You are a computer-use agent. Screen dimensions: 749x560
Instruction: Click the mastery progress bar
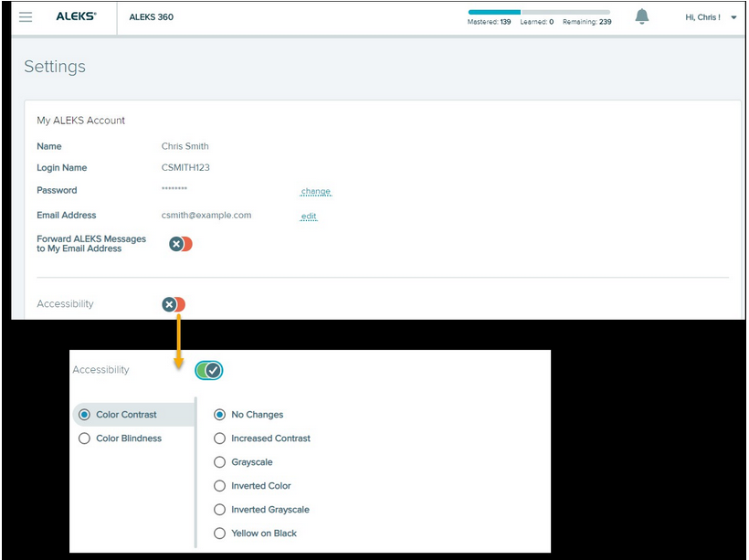coord(538,12)
